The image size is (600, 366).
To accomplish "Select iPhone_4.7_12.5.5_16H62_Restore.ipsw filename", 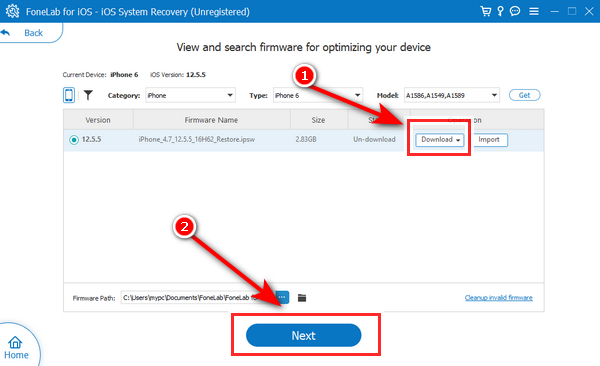I will [x=197, y=139].
